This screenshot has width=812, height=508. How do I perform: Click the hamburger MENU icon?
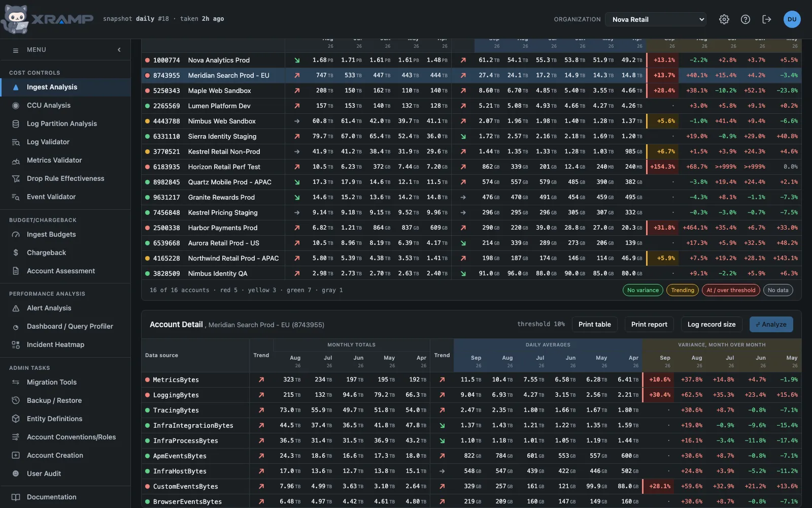[16, 50]
